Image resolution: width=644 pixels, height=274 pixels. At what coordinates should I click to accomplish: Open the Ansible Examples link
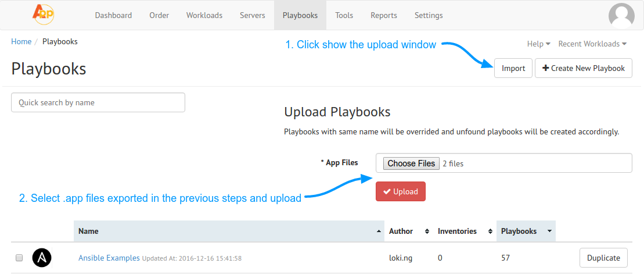pyautogui.click(x=109, y=258)
